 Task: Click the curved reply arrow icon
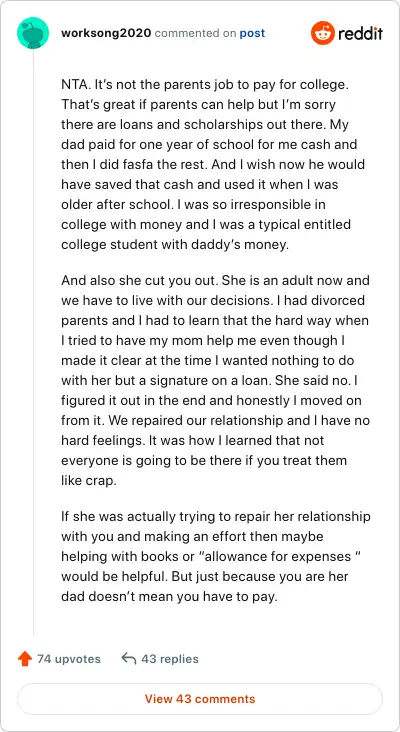point(128,659)
